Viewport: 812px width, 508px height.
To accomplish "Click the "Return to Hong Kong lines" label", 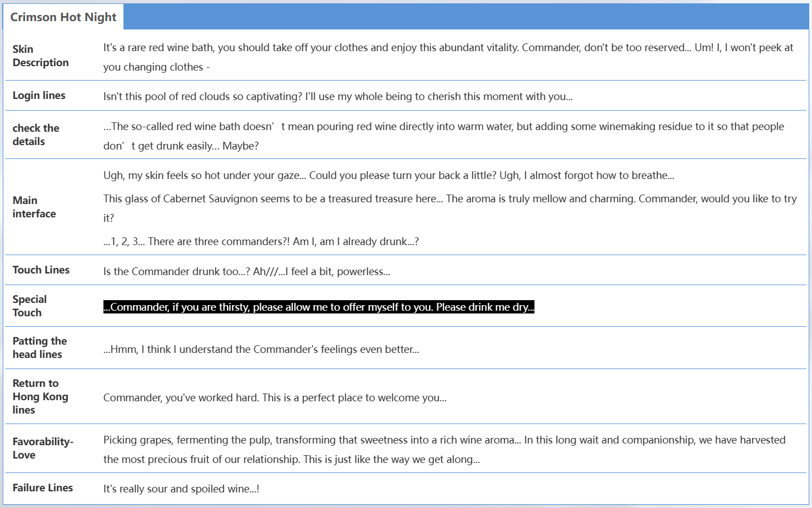I will 41,396.
